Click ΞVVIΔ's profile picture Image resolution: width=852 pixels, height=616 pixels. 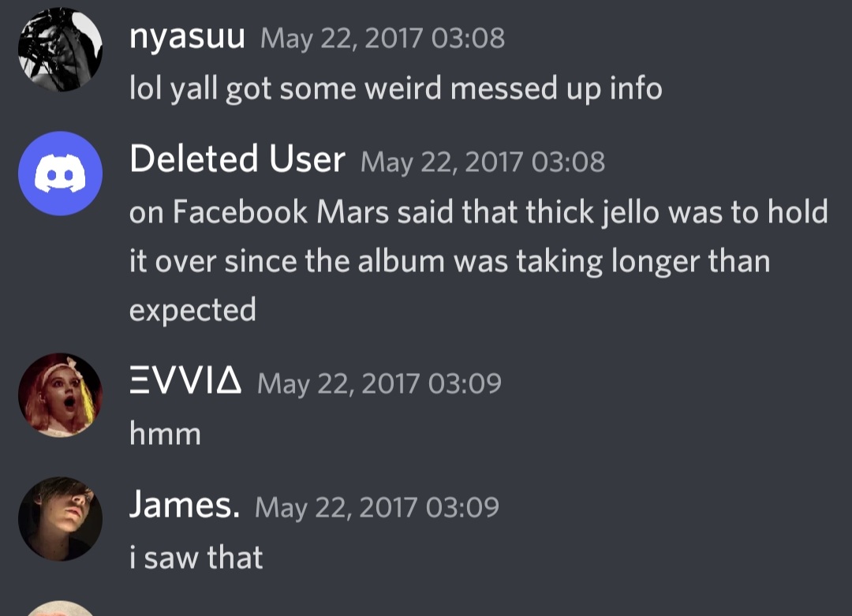[60, 394]
